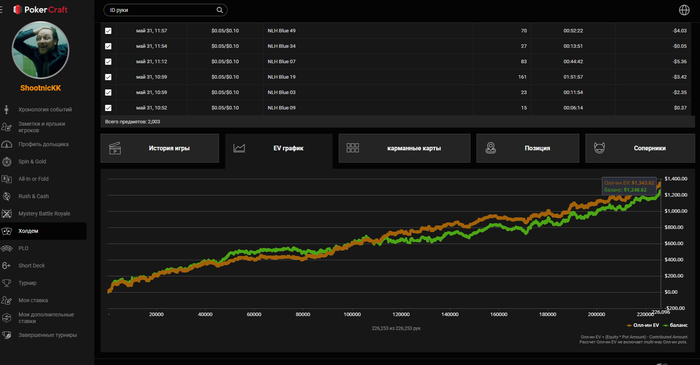Open Хронология событий timeline icon

[6, 109]
